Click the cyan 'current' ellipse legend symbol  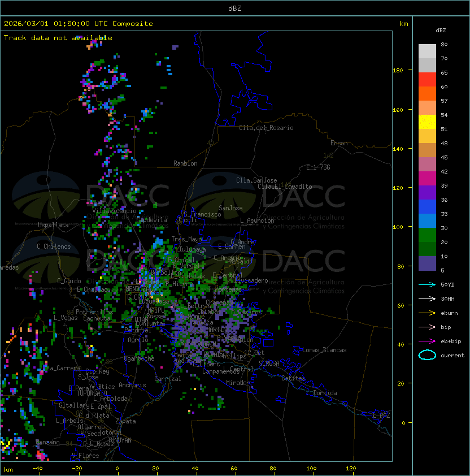[x=427, y=355]
